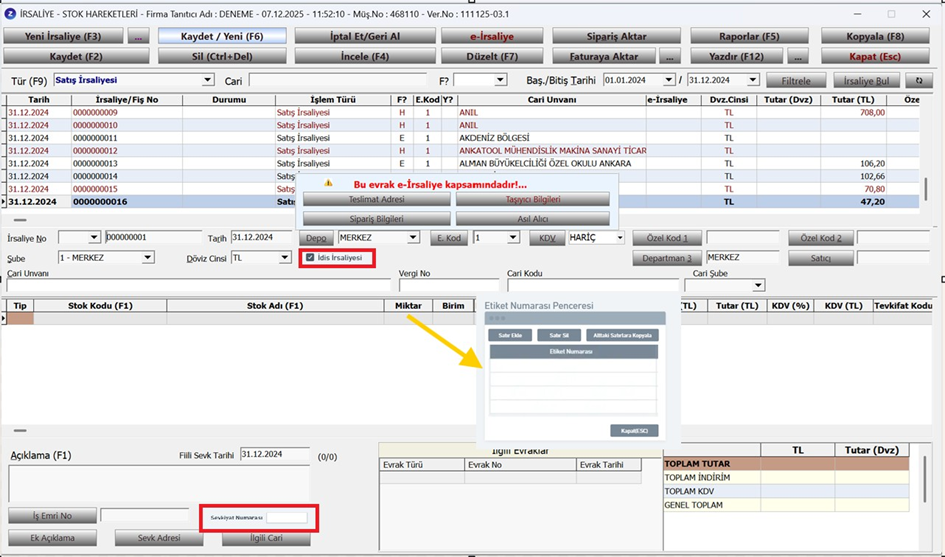Viewport: 945px width, 557px height.
Task: Click Asıl Alıcı button
Action: pos(533,219)
